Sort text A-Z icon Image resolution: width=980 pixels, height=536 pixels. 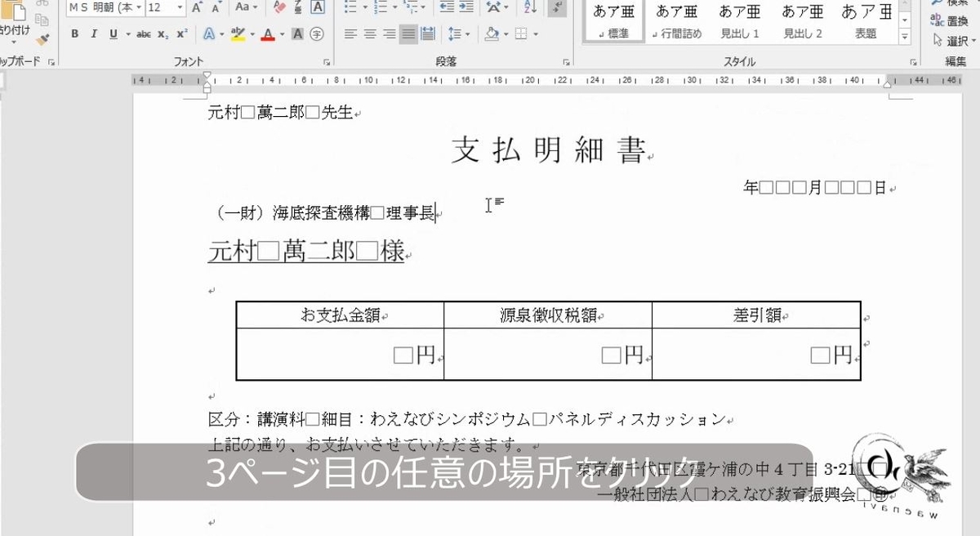528,7
